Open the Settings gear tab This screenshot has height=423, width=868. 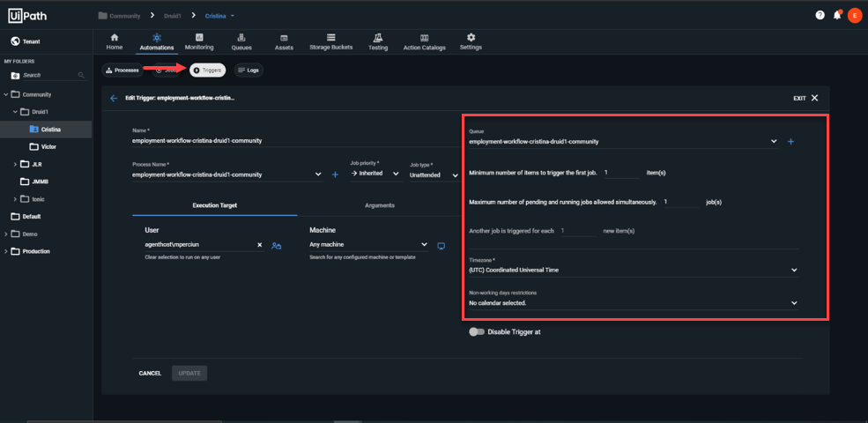[471, 42]
